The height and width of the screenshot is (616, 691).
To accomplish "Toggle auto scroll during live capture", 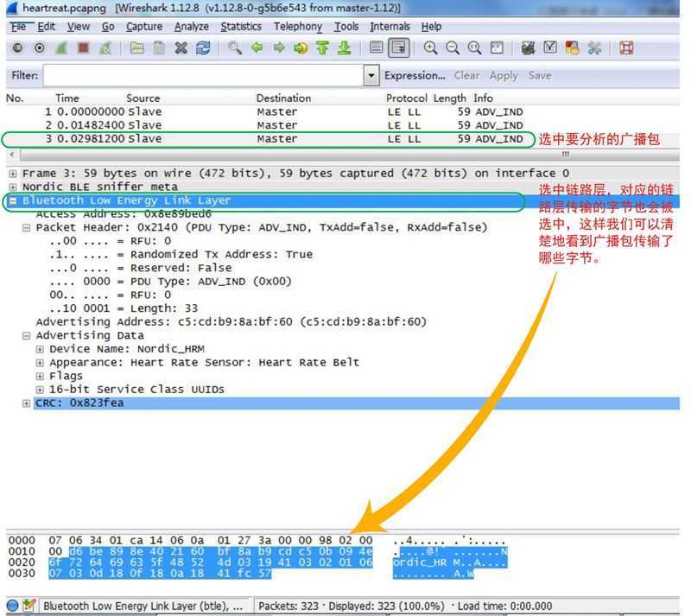I will (x=399, y=48).
